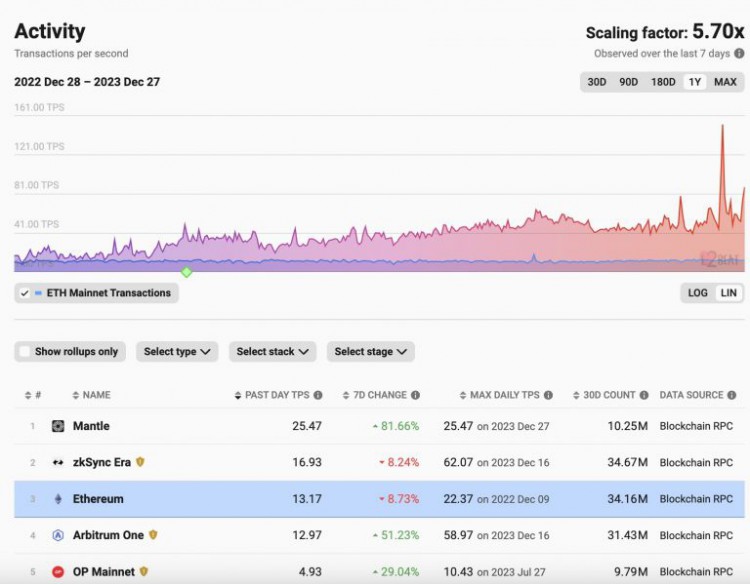Click info icon next to 7D CHANGE
750x584 pixels.
click(x=415, y=395)
